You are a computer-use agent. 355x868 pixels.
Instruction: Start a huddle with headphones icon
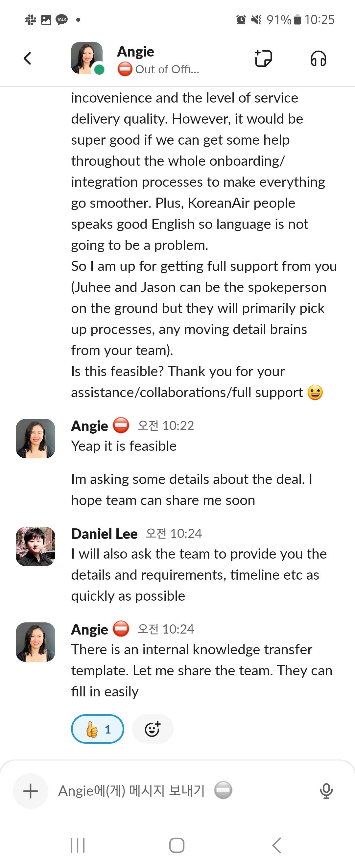tap(318, 59)
